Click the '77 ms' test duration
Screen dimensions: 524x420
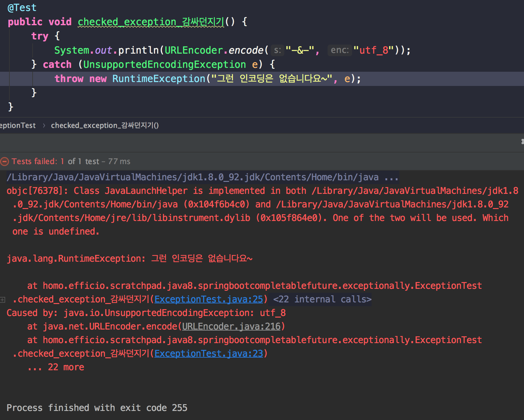pos(119,161)
